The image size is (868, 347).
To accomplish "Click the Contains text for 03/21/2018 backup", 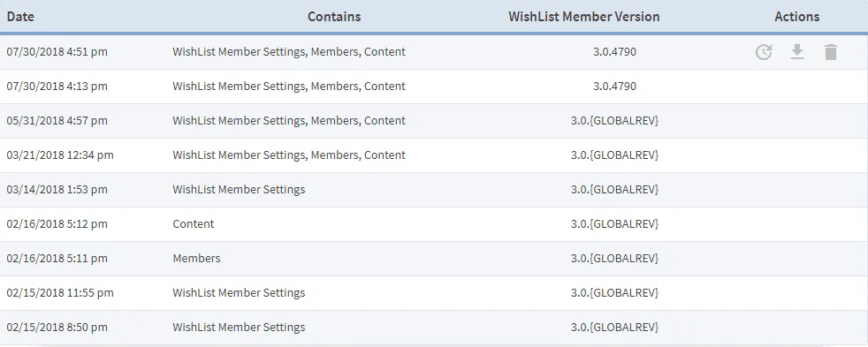I will coord(289,155).
